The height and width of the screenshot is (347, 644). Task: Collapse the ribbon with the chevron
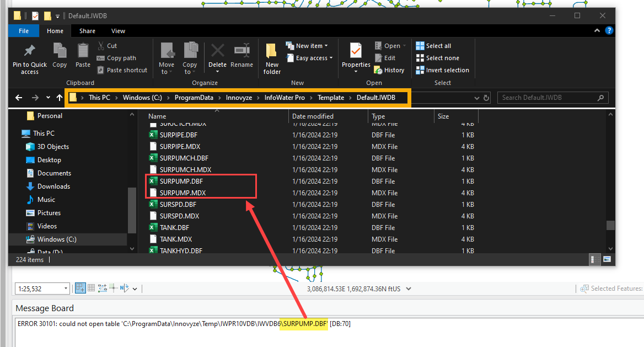tap(597, 30)
